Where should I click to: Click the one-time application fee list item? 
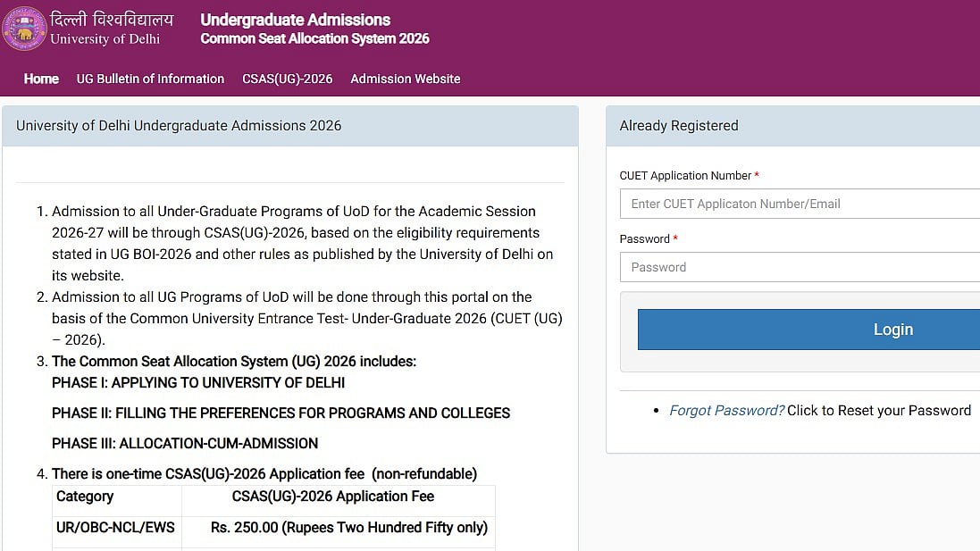[264, 474]
